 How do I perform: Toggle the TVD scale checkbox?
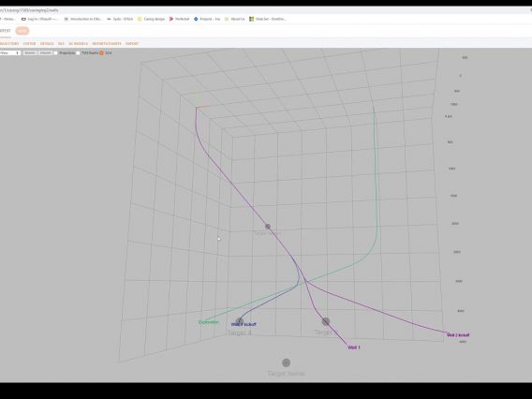pyautogui.click(x=78, y=53)
